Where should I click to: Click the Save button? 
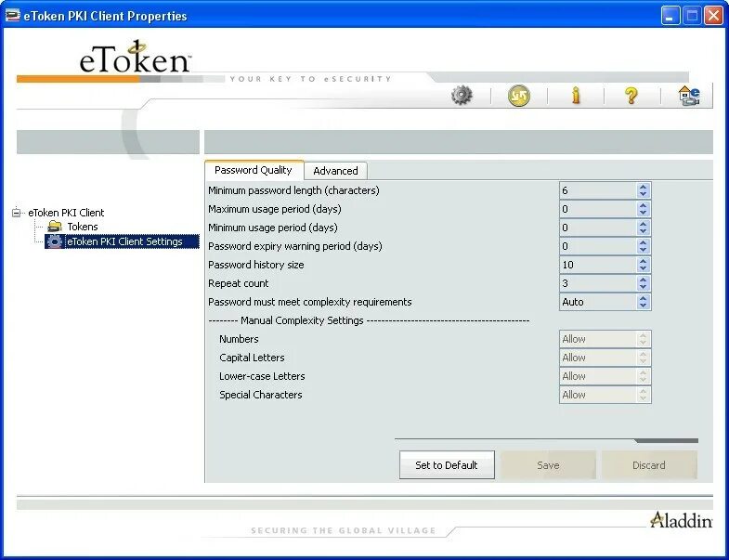(x=548, y=464)
